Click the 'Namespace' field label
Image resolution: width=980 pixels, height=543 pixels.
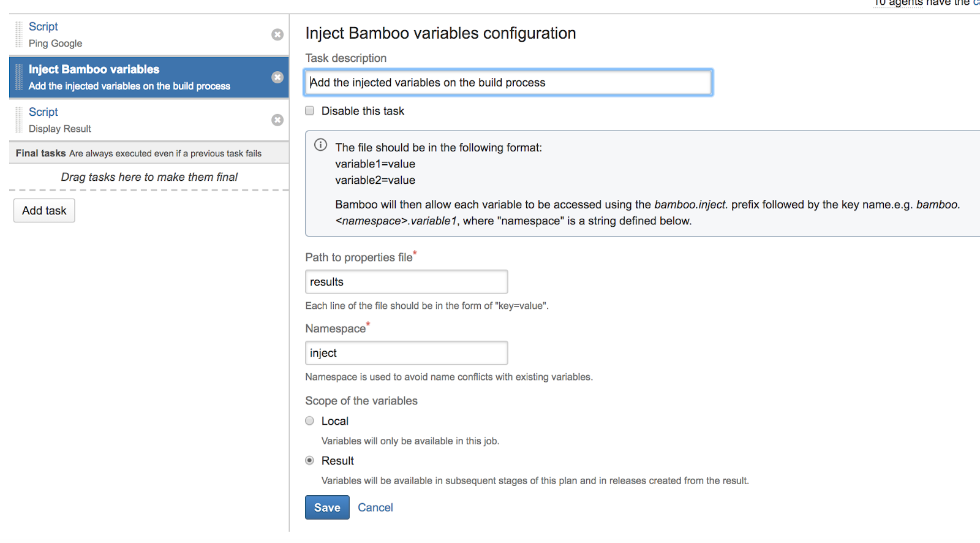tap(336, 328)
